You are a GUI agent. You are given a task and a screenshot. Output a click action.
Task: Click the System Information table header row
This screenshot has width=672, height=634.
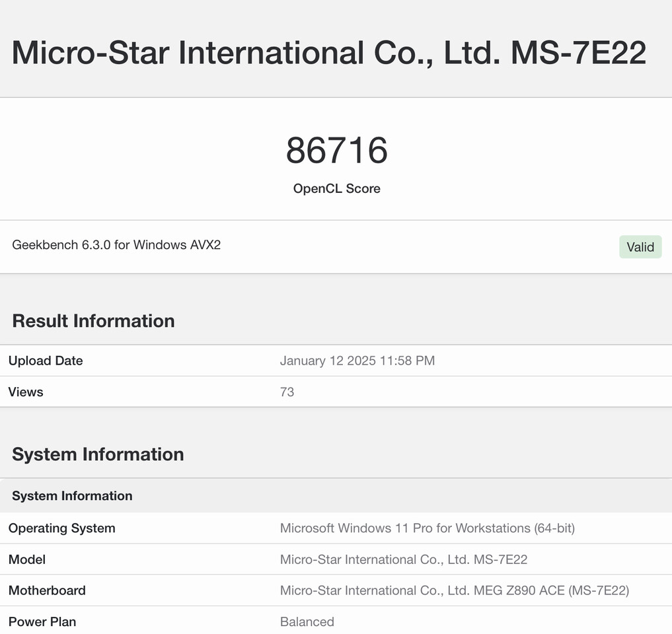pos(336,495)
